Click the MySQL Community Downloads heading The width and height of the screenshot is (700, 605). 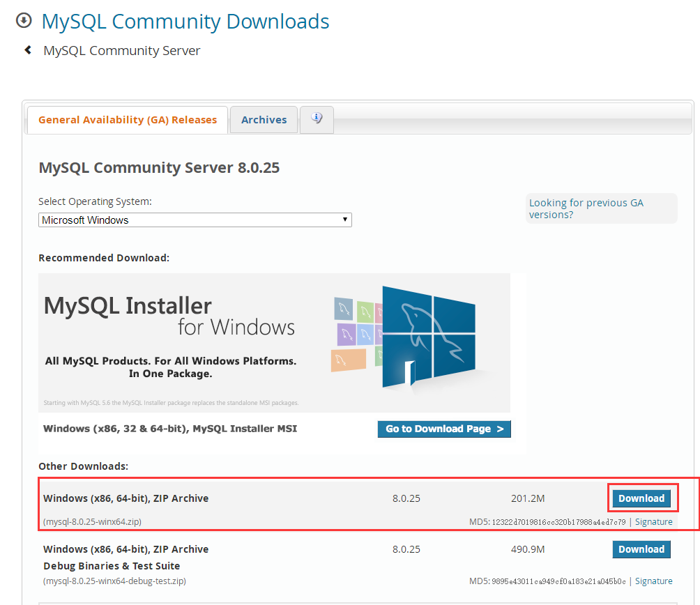(x=185, y=21)
